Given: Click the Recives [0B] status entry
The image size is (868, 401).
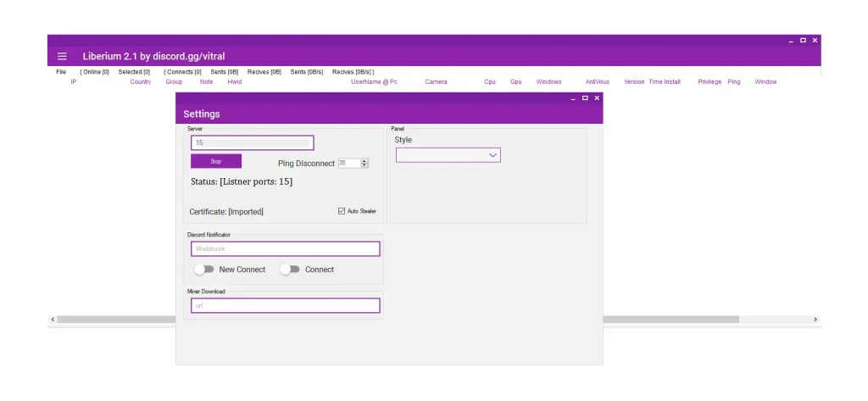Looking at the screenshot, I should [x=264, y=72].
